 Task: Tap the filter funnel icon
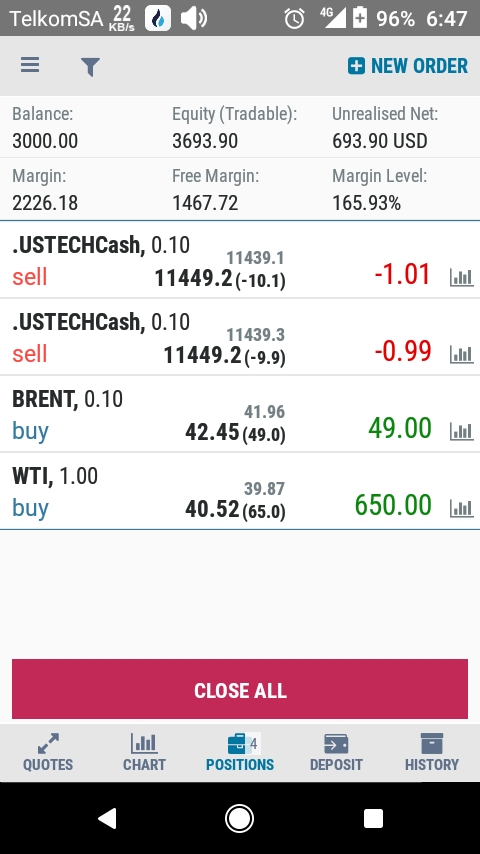click(x=90, y=67)
